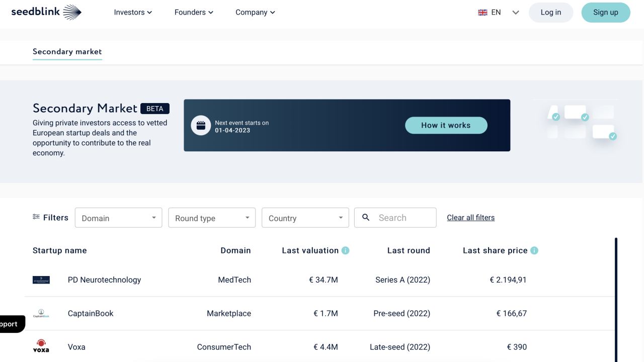Select the Secondary market tab

tap(67, 52)
